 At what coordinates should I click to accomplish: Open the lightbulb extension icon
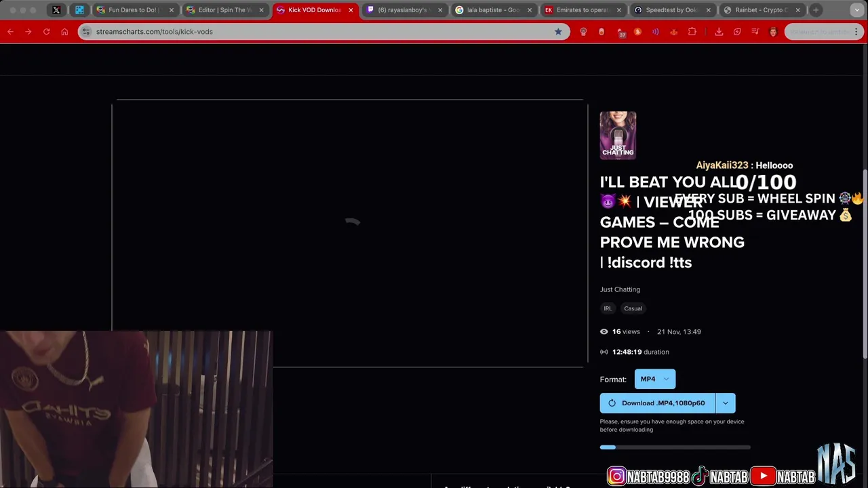click(583, 32)
